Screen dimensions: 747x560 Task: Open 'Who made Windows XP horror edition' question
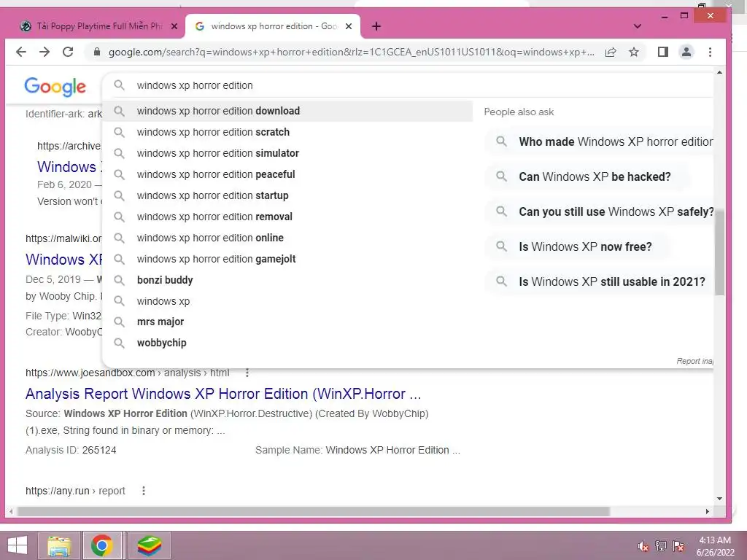(x=600, y=141)
